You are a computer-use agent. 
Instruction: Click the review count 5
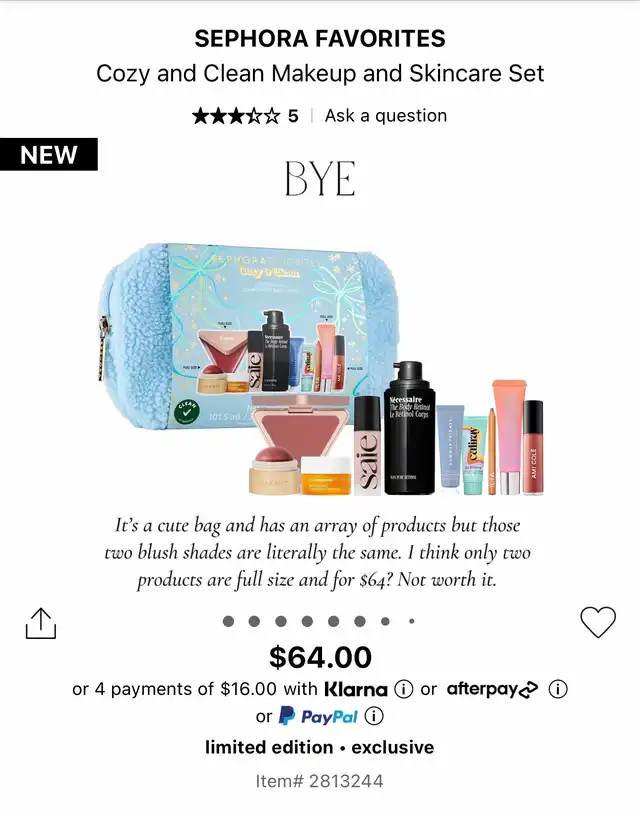tap(293, 116)
